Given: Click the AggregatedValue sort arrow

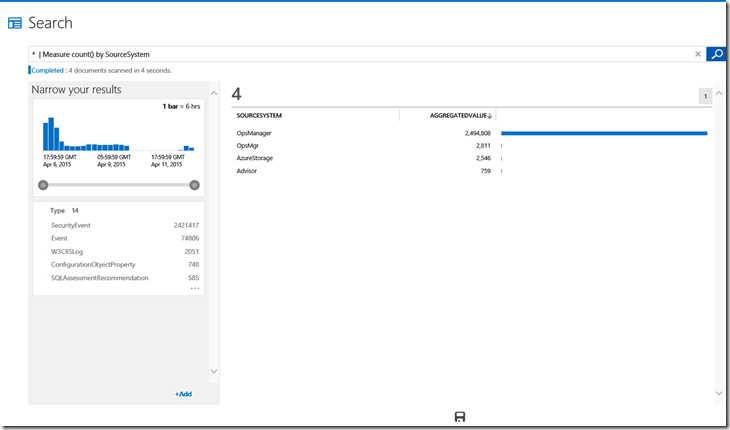Looking at the screenshot, I should [489, 116].
